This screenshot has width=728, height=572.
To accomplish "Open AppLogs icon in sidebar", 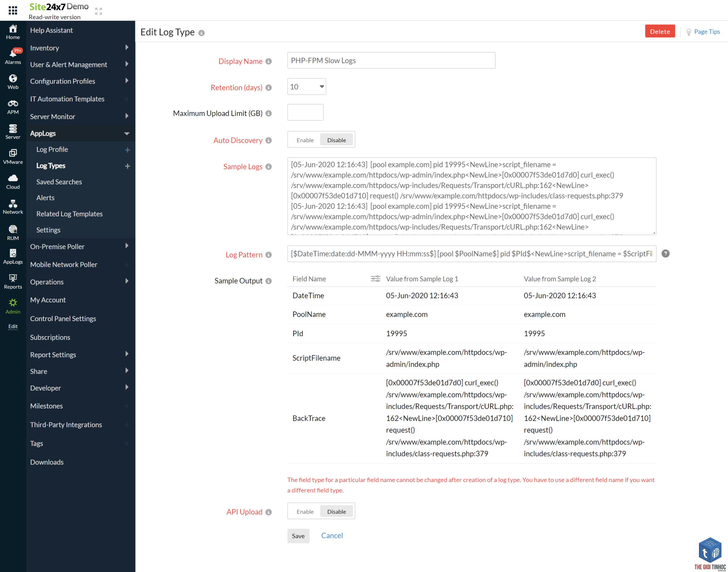I will [13, 257].
